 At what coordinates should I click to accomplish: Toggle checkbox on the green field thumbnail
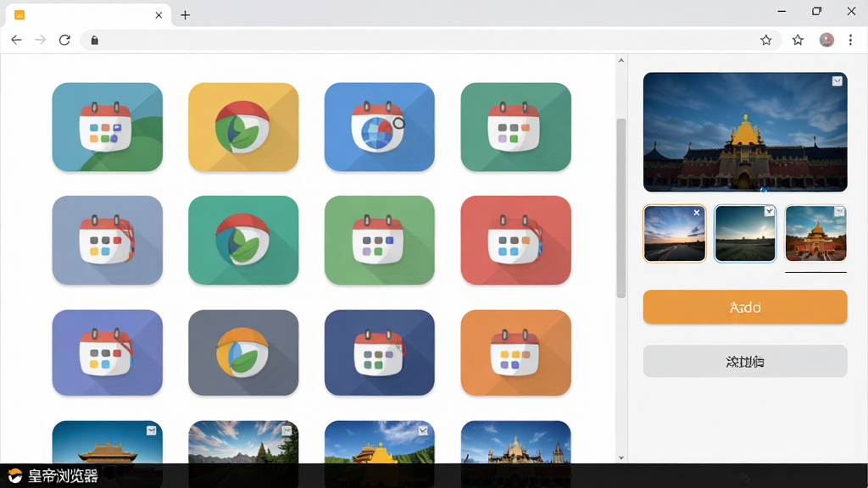click(770, 211)
